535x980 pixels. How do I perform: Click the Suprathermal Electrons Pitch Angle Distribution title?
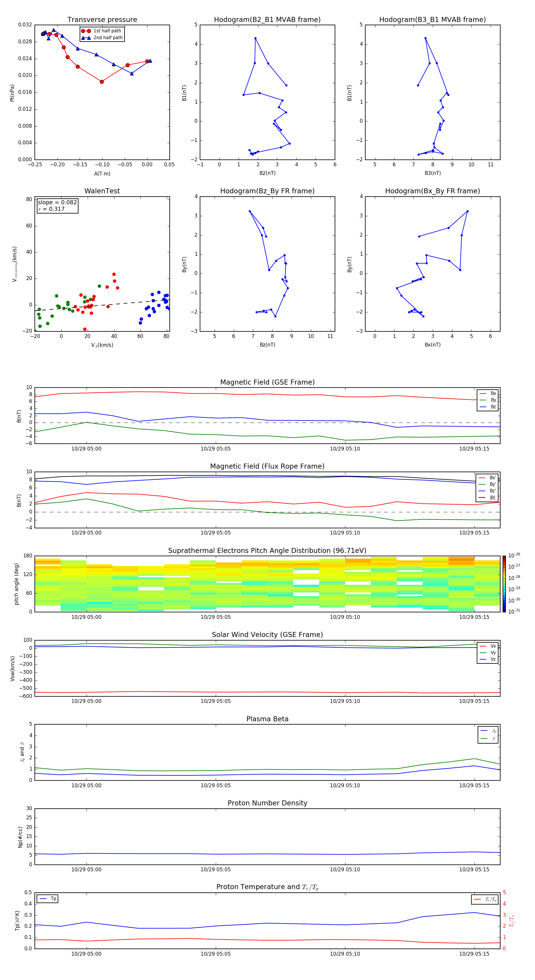pyautogui.click(x=267, y=551)
